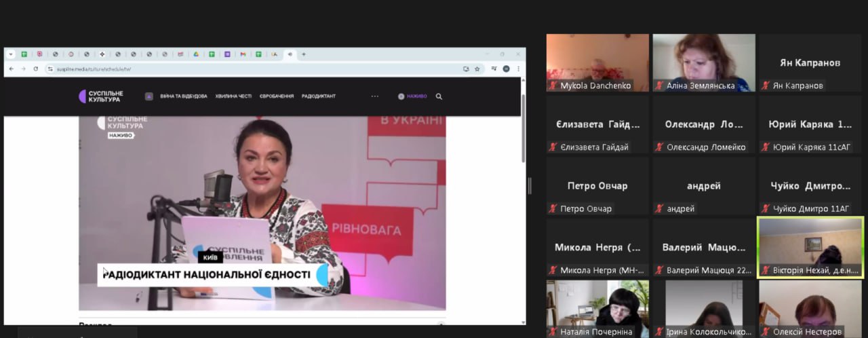Open the site search magnifier icon
This screenshot has height=338, width=868.
click(x=439, y=96)
